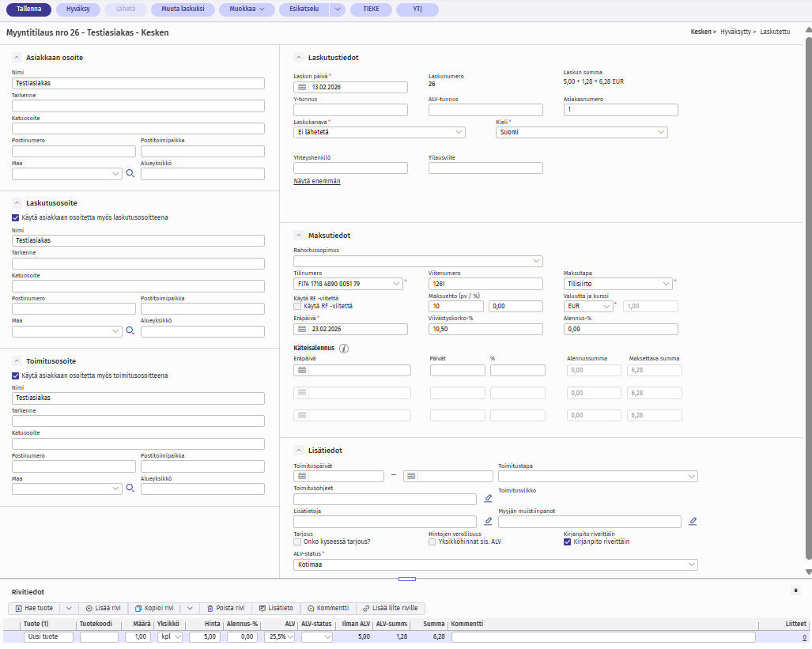Click Lisää liite riville attachment button
Screen dimensions: 812x649
point(392,608)
